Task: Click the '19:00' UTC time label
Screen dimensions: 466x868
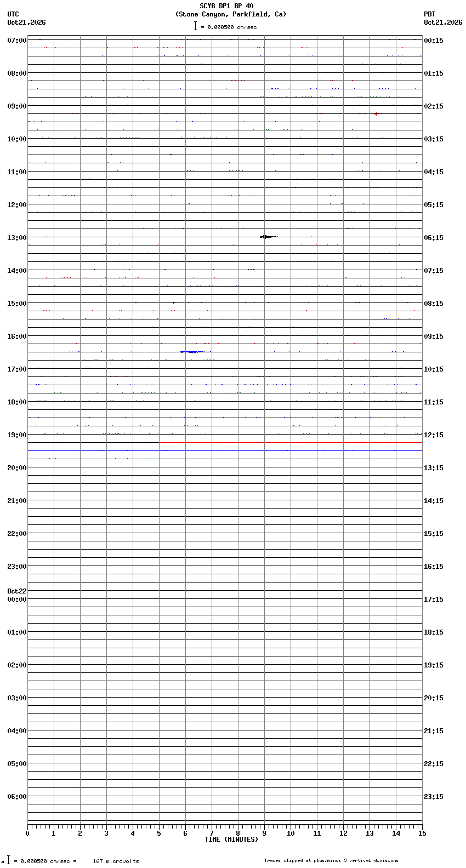Action: coord(17,435)
